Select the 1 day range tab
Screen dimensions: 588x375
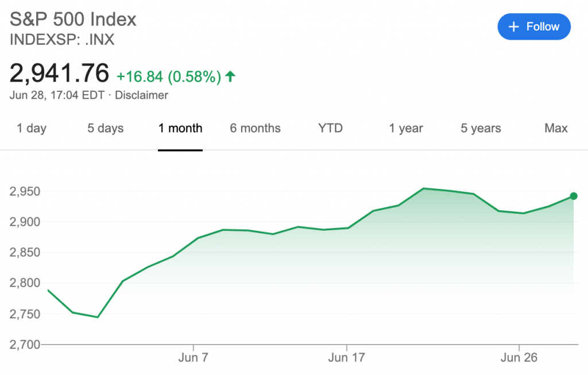(32, 128)
